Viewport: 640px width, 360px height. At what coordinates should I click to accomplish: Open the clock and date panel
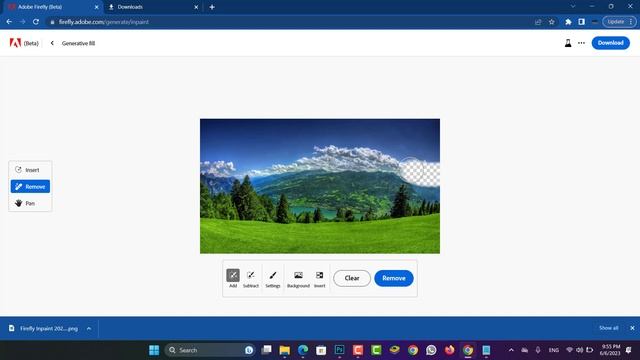pos(610,350)
